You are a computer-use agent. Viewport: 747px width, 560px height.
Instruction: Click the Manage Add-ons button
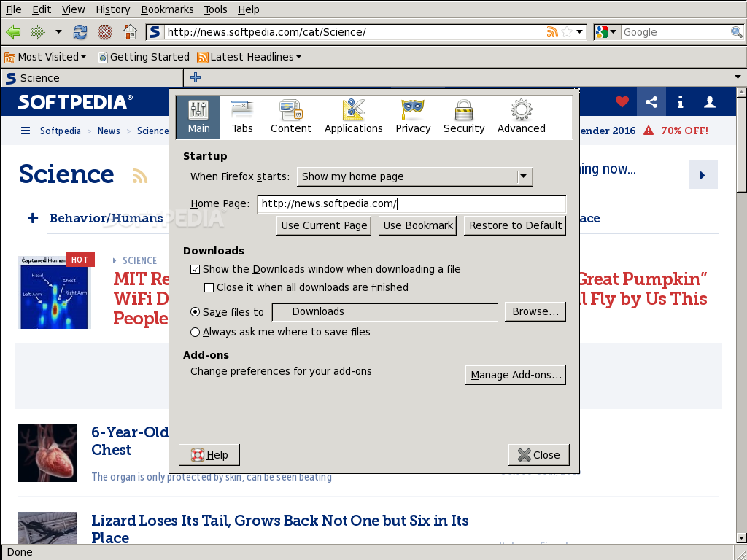point(516,376)
